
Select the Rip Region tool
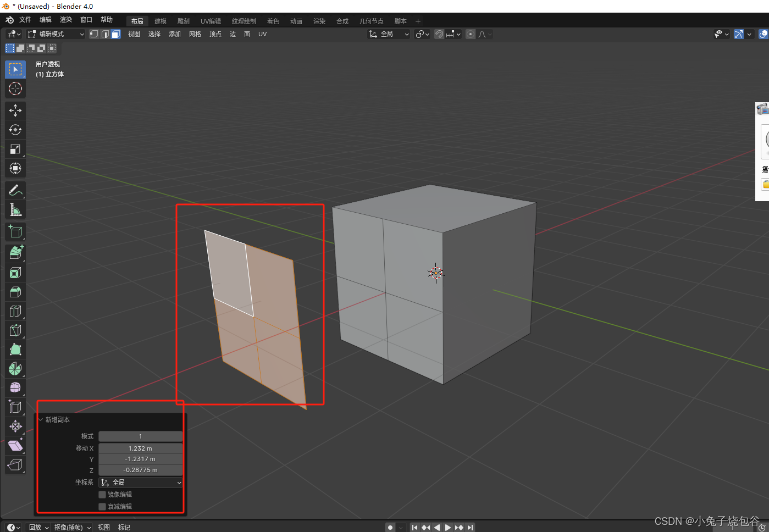(15, 465)
